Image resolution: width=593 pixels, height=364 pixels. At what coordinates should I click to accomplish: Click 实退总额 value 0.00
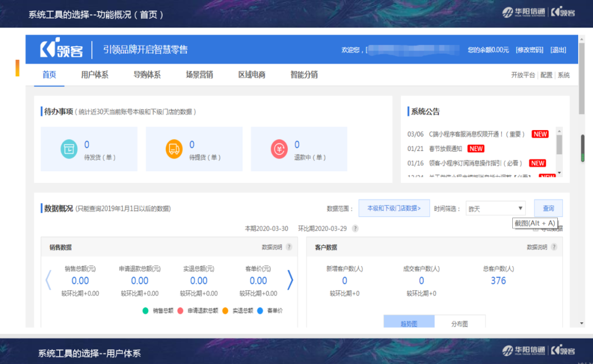click(x=199, y=281)
